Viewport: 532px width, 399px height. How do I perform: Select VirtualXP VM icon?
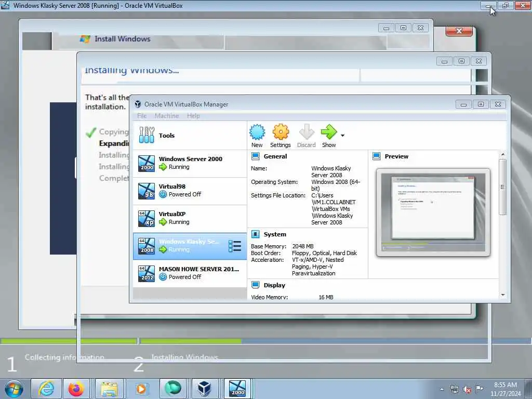tap(147, 219)
